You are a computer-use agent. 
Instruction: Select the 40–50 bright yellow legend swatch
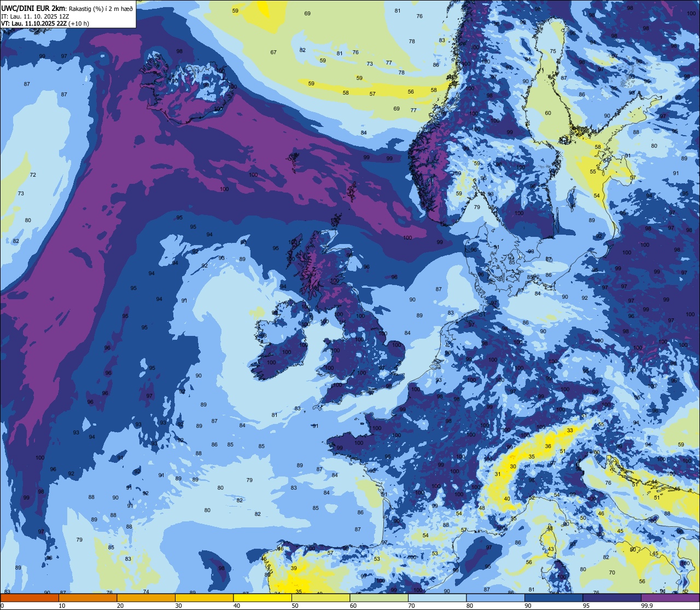coord(262,598)
